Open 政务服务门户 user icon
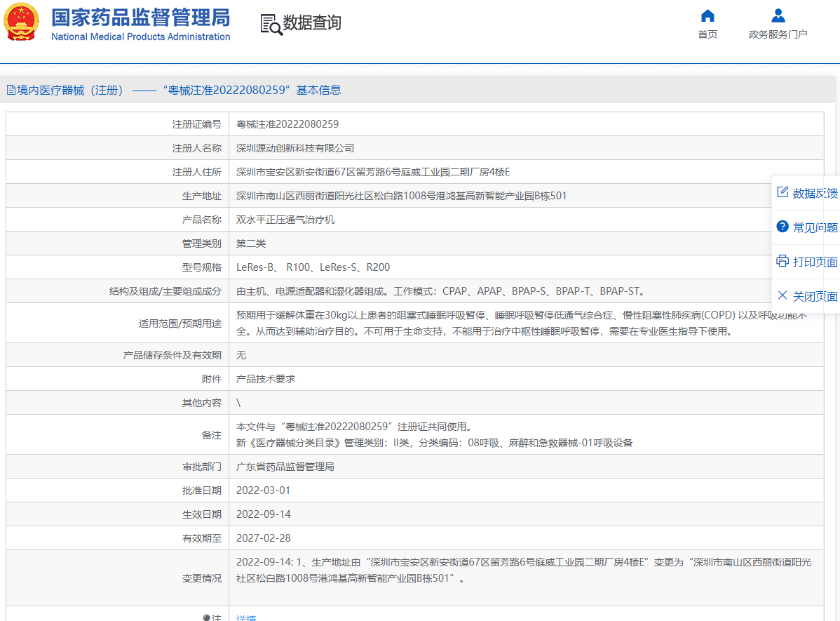 point(778,16)
